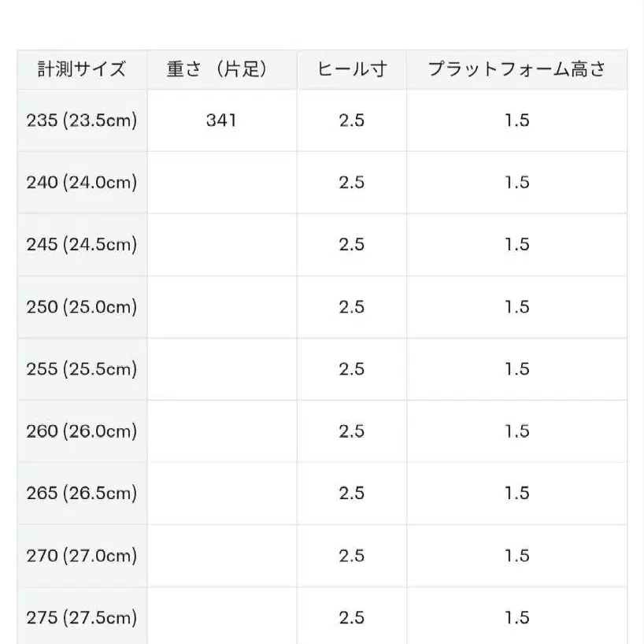The width and height of the screenshot is (644, 644).
Task: Select the 235 (23.5cm) size row
Action: coord(82,120)
